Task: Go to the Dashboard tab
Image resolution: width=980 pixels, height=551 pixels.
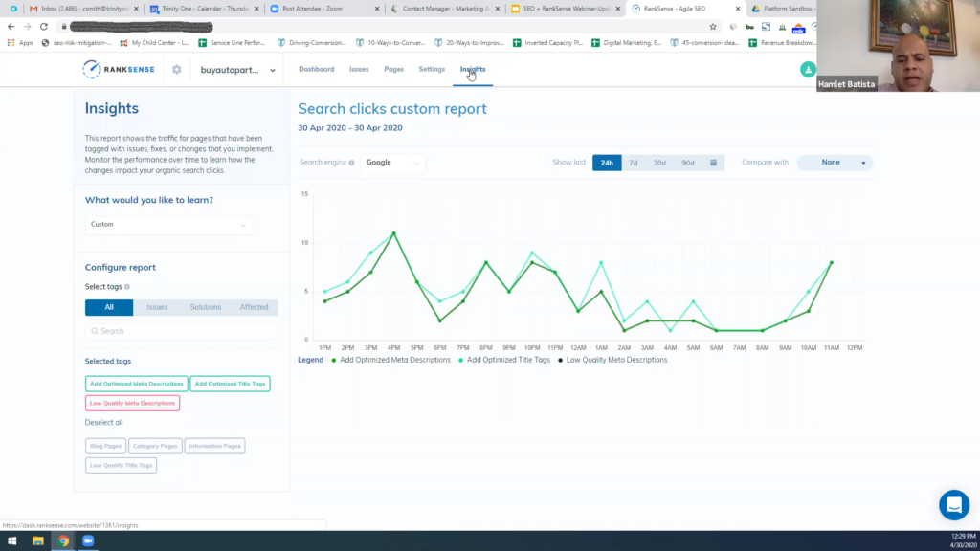Action: pos(316,69)
